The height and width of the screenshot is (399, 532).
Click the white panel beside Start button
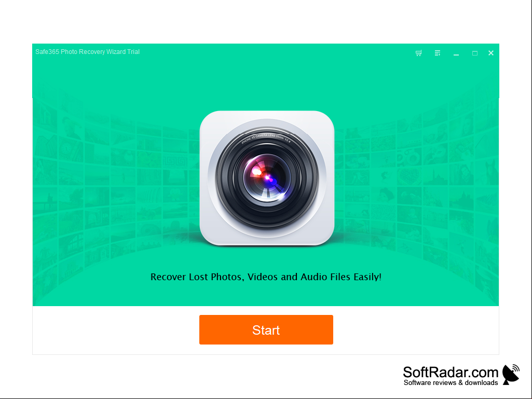click(x=115, y=330)
